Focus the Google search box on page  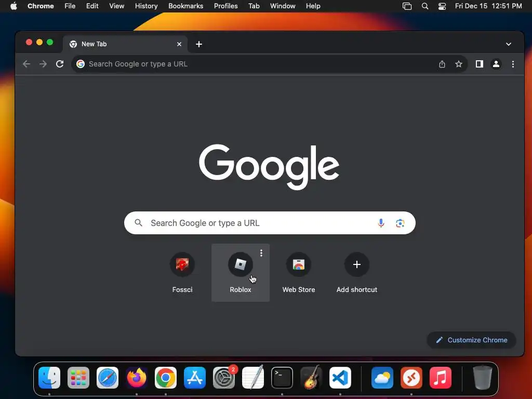(270, 223)
